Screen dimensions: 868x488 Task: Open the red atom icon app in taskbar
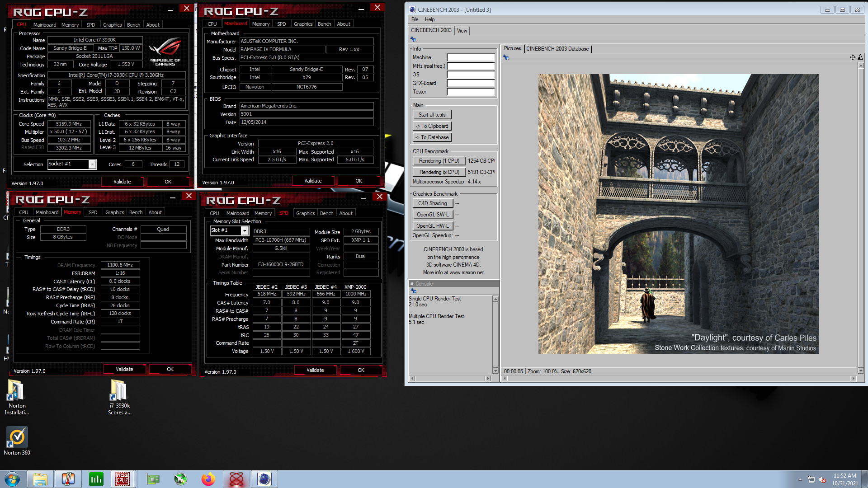pos(236,479)
